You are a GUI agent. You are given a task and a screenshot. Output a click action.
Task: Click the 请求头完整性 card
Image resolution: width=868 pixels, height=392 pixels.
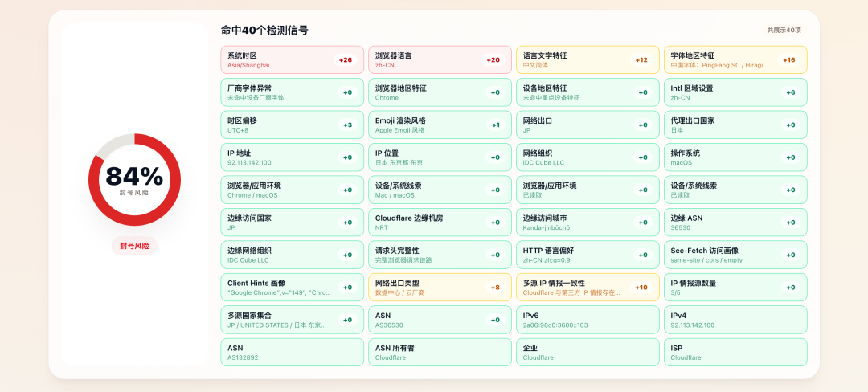[440, 255]
